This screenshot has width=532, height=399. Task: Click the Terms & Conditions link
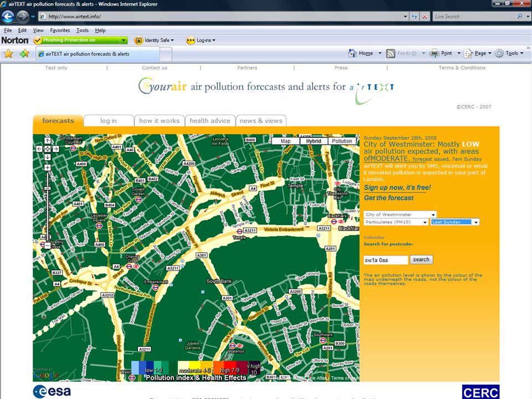(x=462, y=68)
